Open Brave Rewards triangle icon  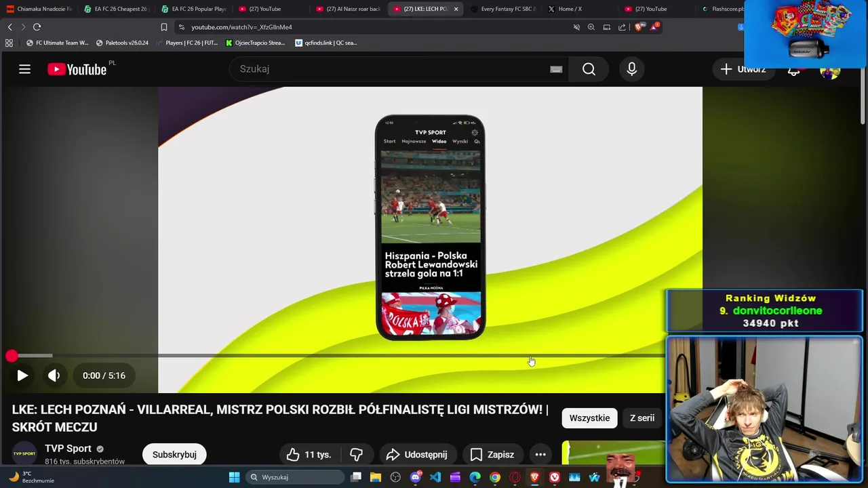(x=654, y=27)
